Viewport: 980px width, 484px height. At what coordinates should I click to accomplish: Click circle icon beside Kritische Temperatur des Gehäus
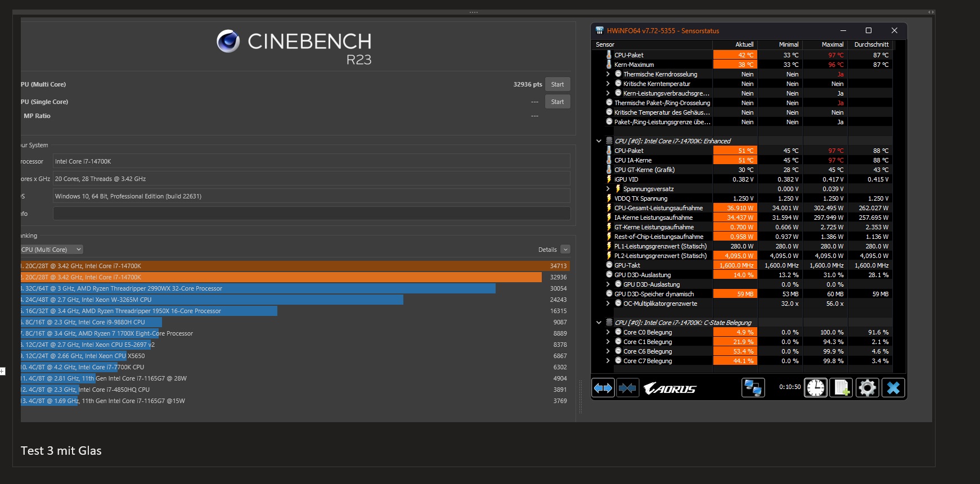(x=609, y=112)
